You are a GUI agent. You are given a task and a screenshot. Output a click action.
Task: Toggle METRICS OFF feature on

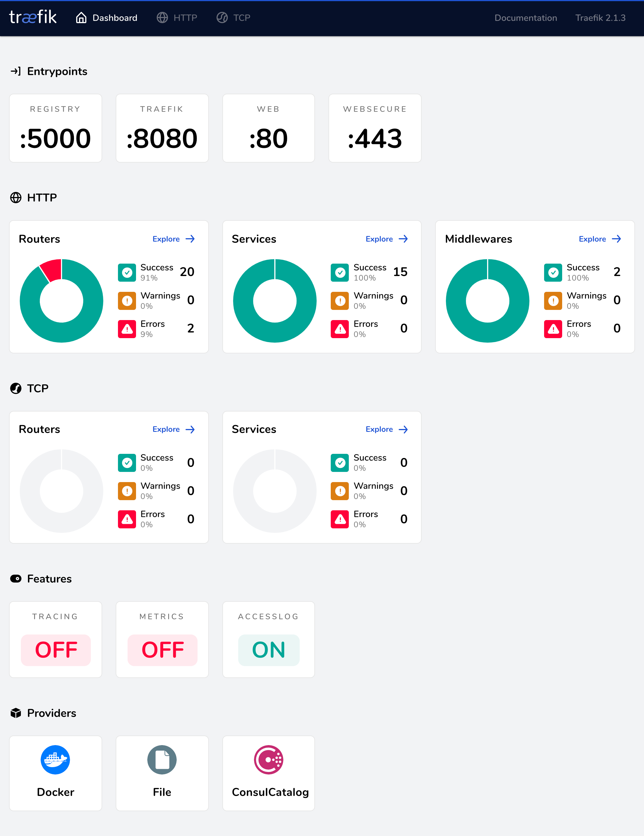pos(162,649)
